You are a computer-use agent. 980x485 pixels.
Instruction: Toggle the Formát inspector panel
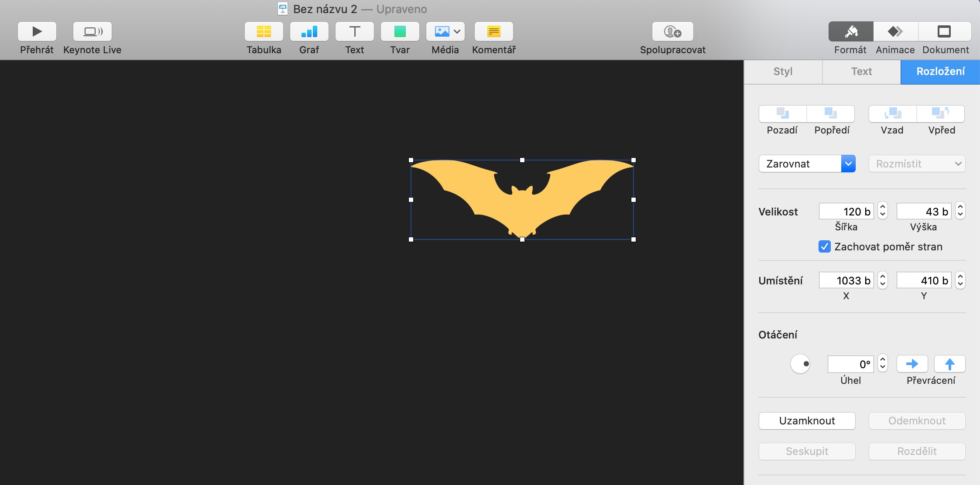(851, 31)
